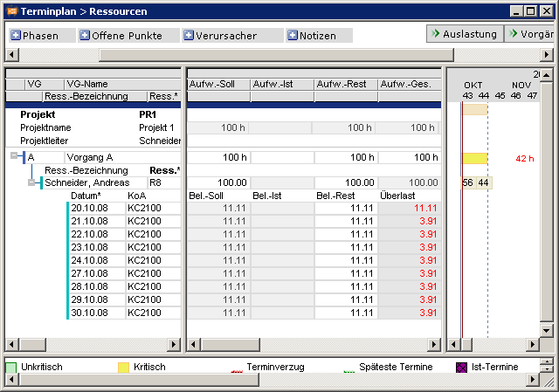The image size is (559, 392).
Task: Click the Aufw.-Ist column header
Action: (x=282, y=84)
